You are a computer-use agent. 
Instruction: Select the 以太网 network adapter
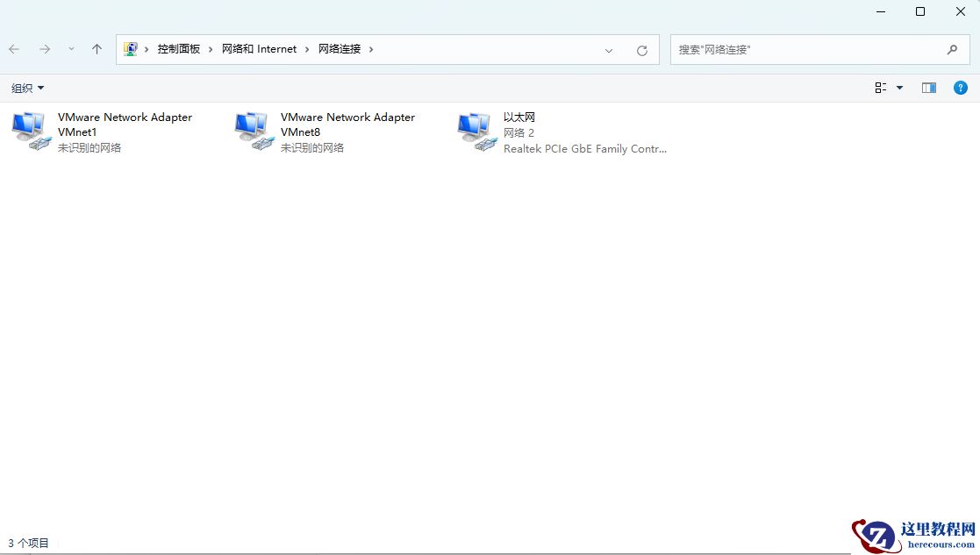click(544, 132)
